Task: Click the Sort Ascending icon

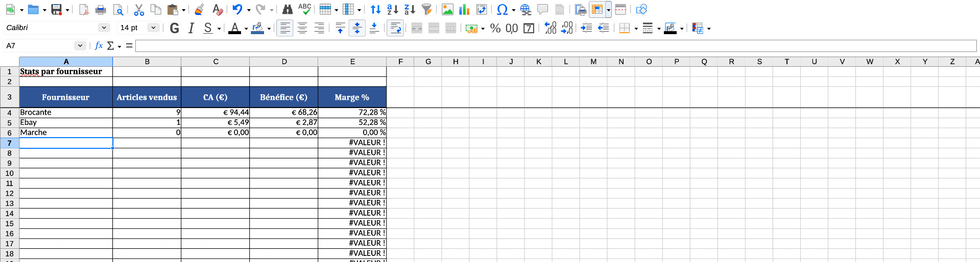Action: click(392, 9)
